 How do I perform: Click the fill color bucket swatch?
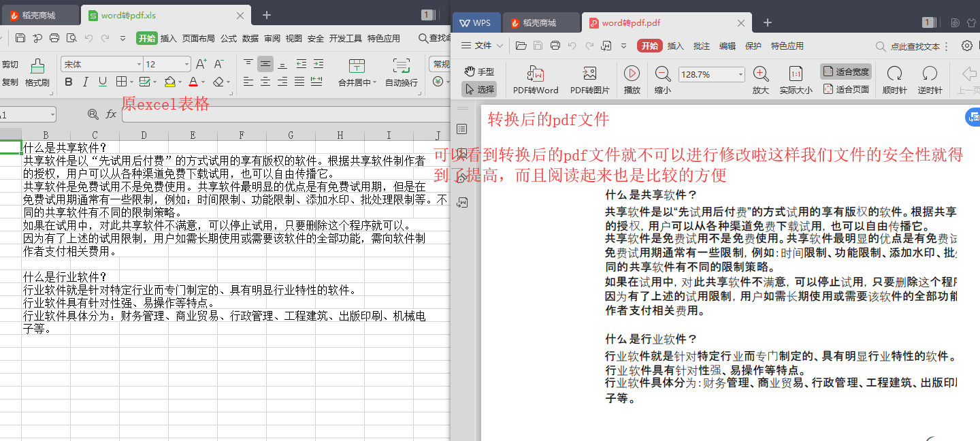click(x=169, y=82)
